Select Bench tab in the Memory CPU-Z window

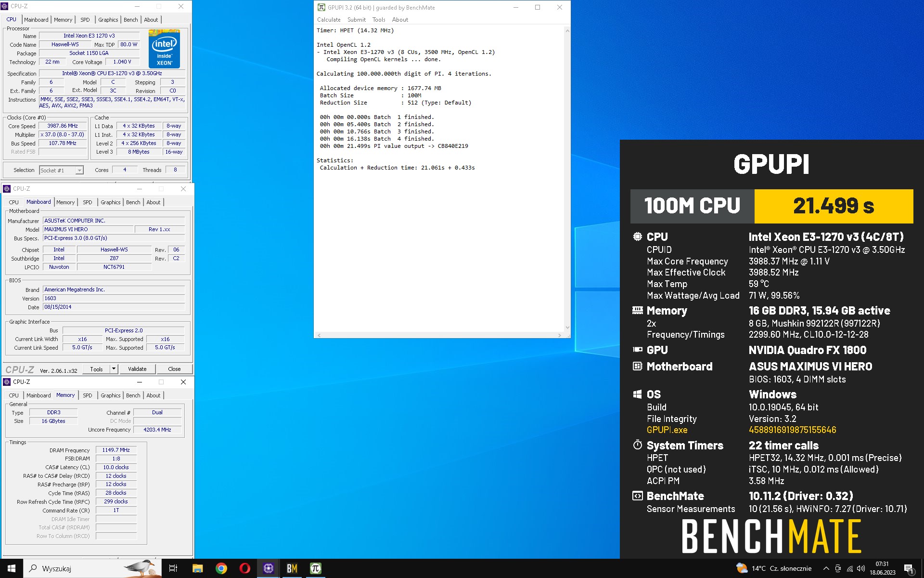[133, 395]
